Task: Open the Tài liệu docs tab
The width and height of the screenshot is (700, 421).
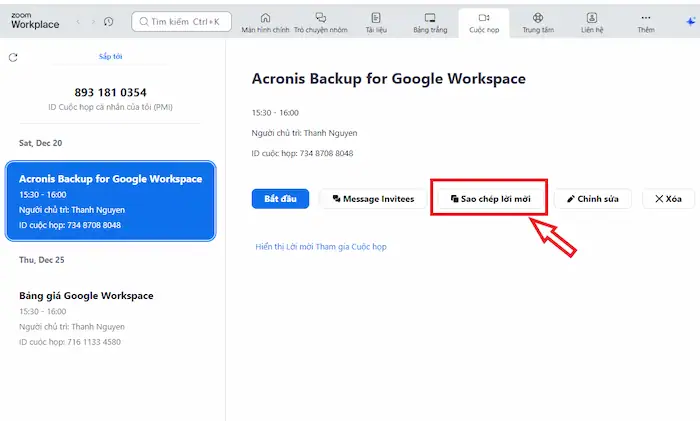Action: point(375,22)
